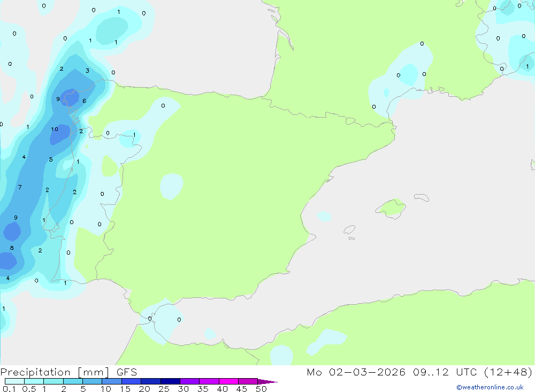Click the legend label '0.1'

pos(9,389)
